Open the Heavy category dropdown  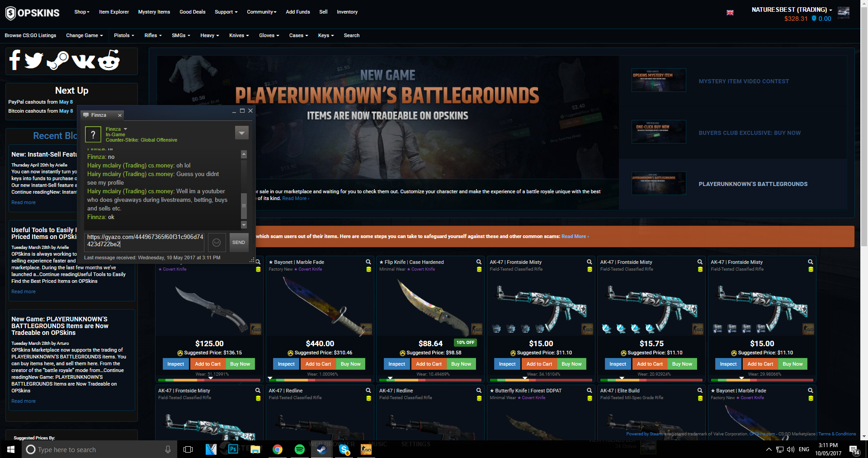210,35
